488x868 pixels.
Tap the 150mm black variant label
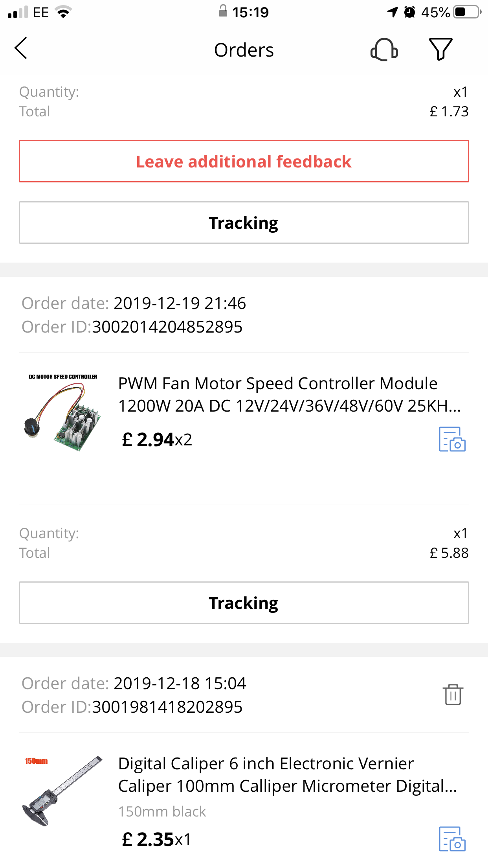coord(162,812)
